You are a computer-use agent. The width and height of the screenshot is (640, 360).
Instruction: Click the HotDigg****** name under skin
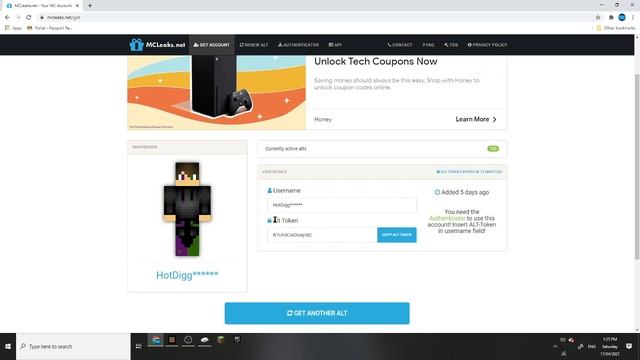187,275
